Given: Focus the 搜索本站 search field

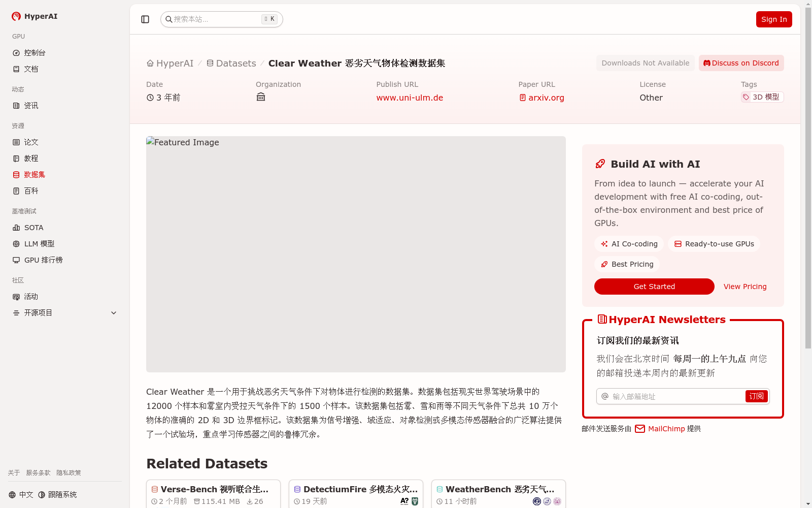Looking at the screenshot, I should (x=222, y=19).
